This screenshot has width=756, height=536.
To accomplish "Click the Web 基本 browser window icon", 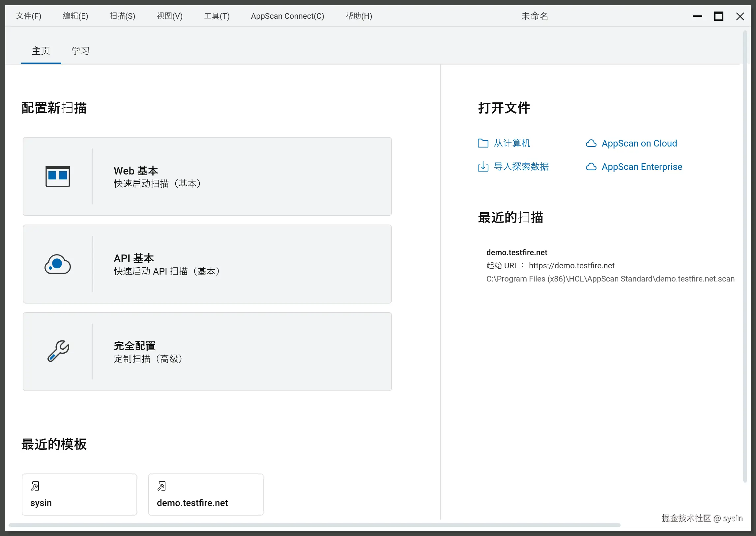I will 57,176.
